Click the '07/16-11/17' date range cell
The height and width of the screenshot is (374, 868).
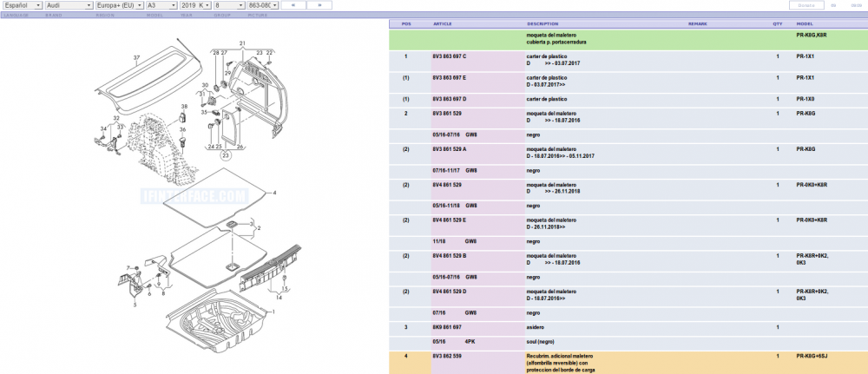(446, 170)
